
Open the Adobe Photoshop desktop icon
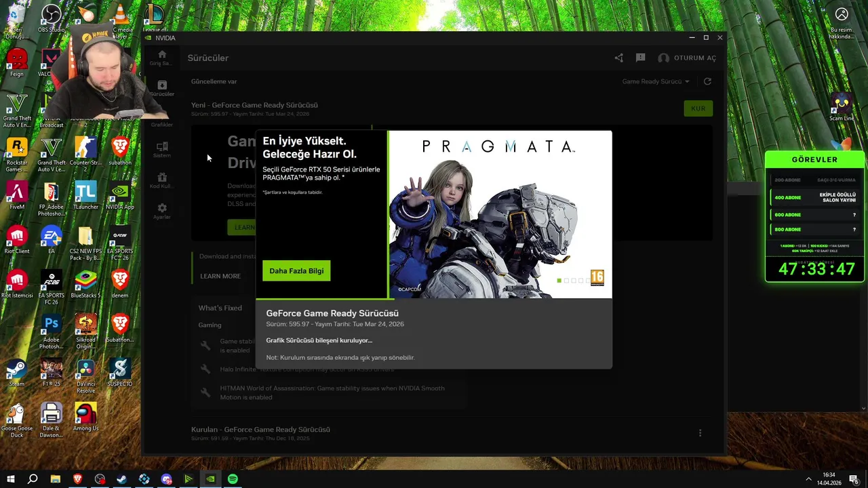click(x=51, y=332)
